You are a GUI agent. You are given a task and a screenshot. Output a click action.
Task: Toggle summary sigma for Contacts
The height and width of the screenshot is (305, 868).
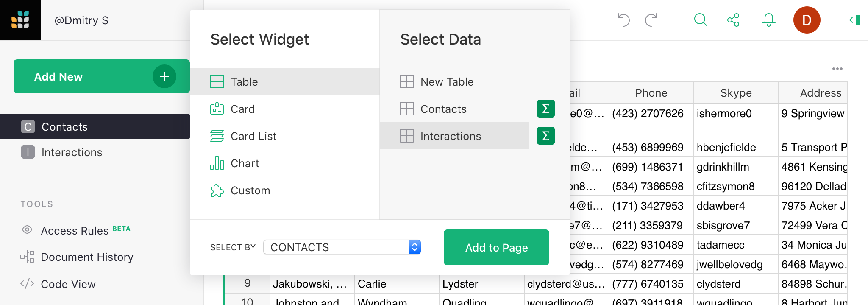click(545, 109)
